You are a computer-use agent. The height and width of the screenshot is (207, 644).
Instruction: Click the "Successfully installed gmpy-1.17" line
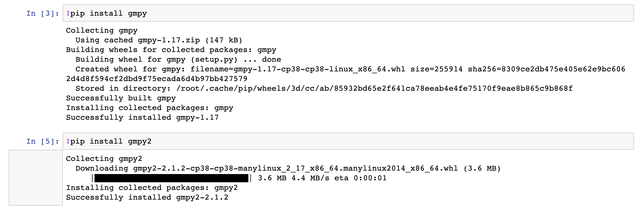[142, 117]
